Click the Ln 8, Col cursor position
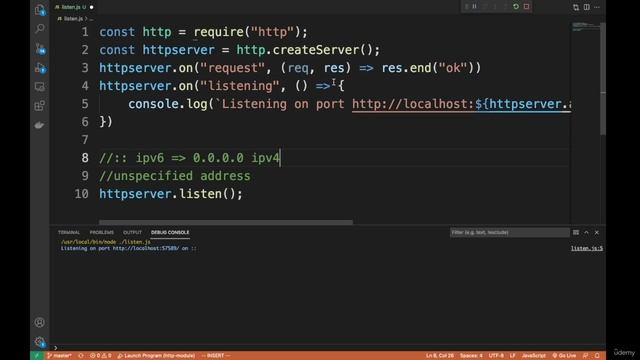 (440, 356)
